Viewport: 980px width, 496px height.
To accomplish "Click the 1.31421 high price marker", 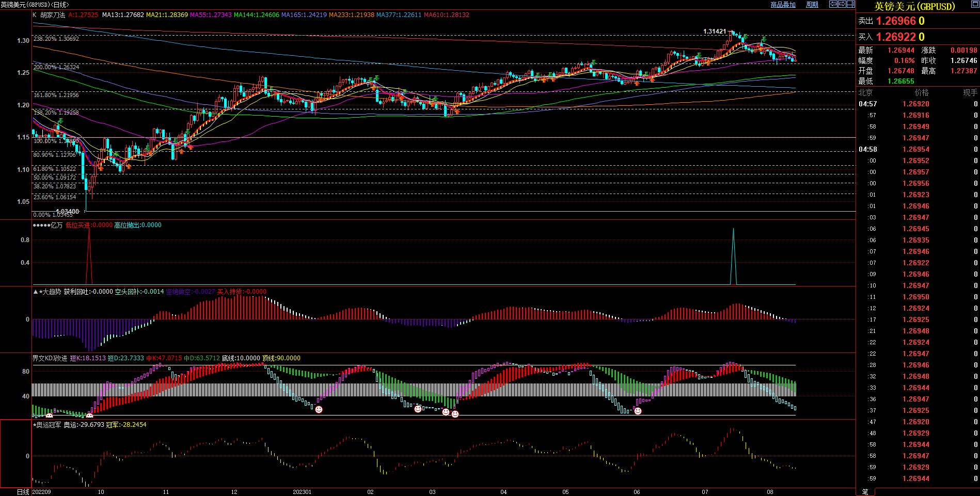I will pyautogui.click(x=715, y=31).
